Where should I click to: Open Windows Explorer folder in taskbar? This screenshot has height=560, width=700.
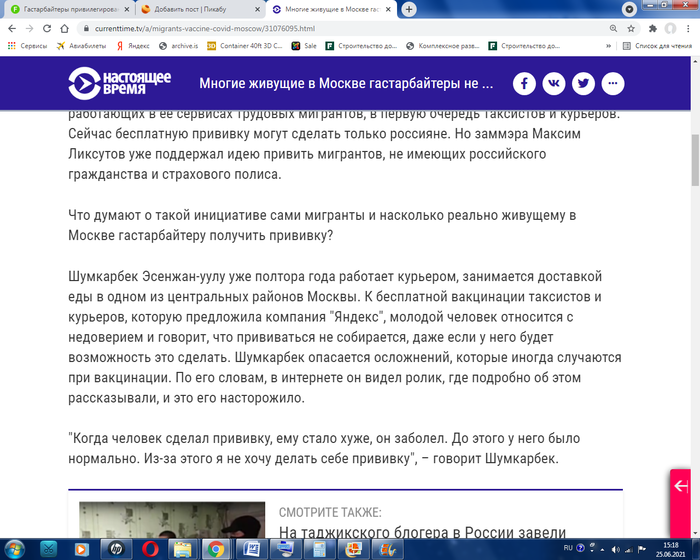click(x=182, y=549)
